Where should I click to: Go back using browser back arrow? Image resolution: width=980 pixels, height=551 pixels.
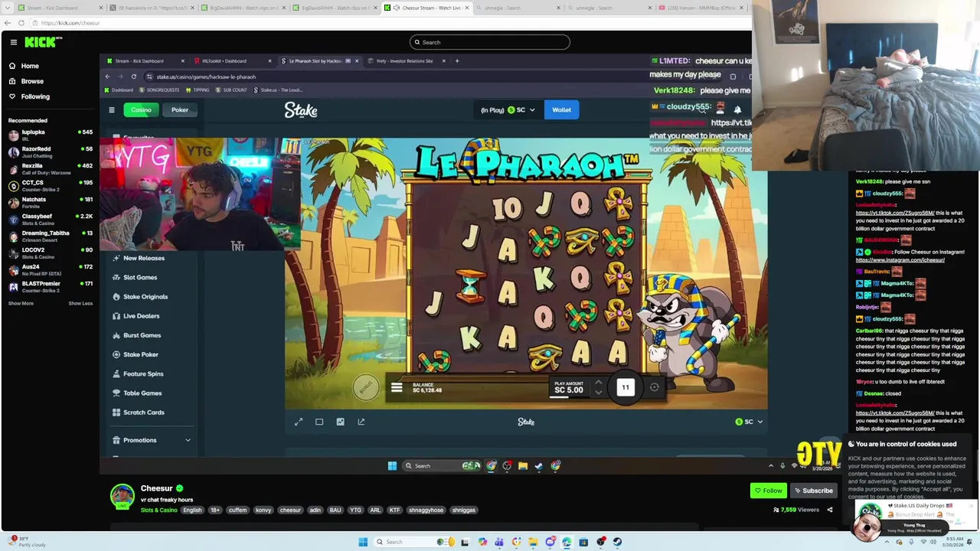(8, 23)
